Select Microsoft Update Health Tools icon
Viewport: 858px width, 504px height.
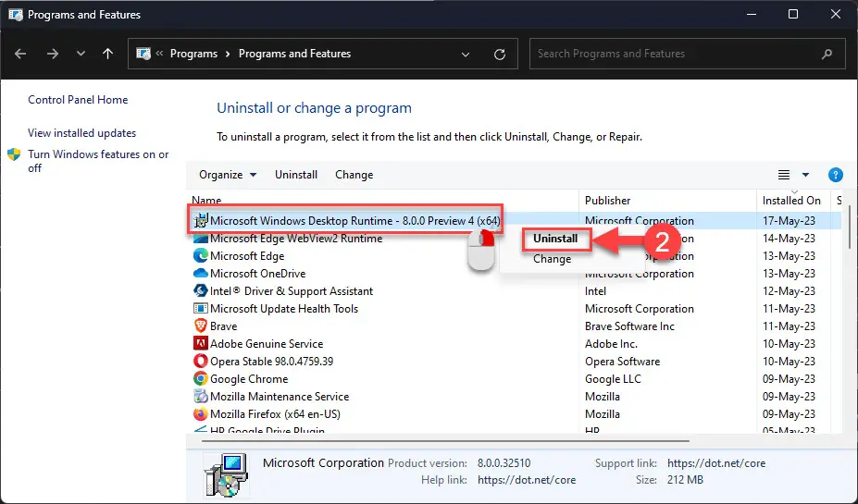(x=201, y=308)
